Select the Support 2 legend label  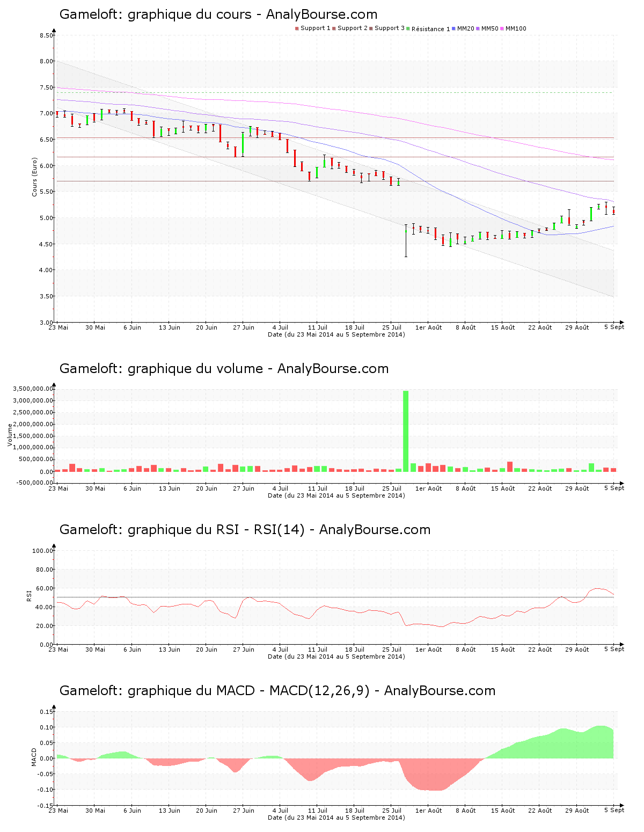353,28
